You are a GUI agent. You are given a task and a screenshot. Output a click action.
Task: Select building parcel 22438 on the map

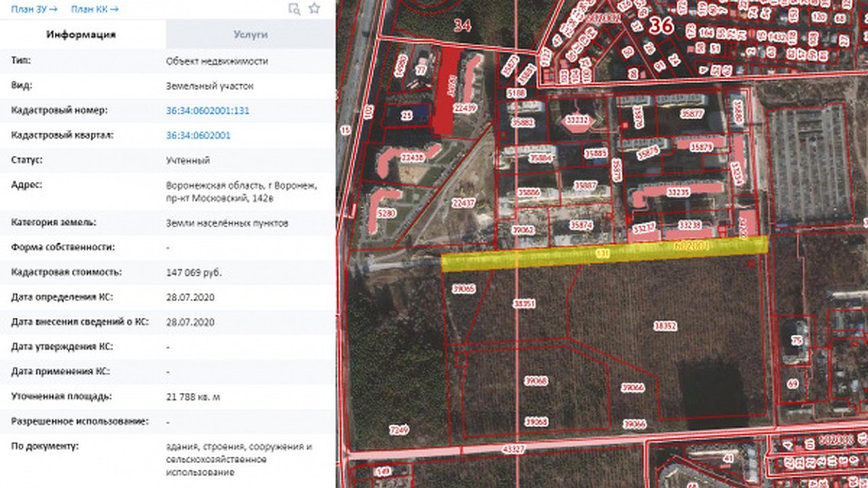tap(412, 157)
